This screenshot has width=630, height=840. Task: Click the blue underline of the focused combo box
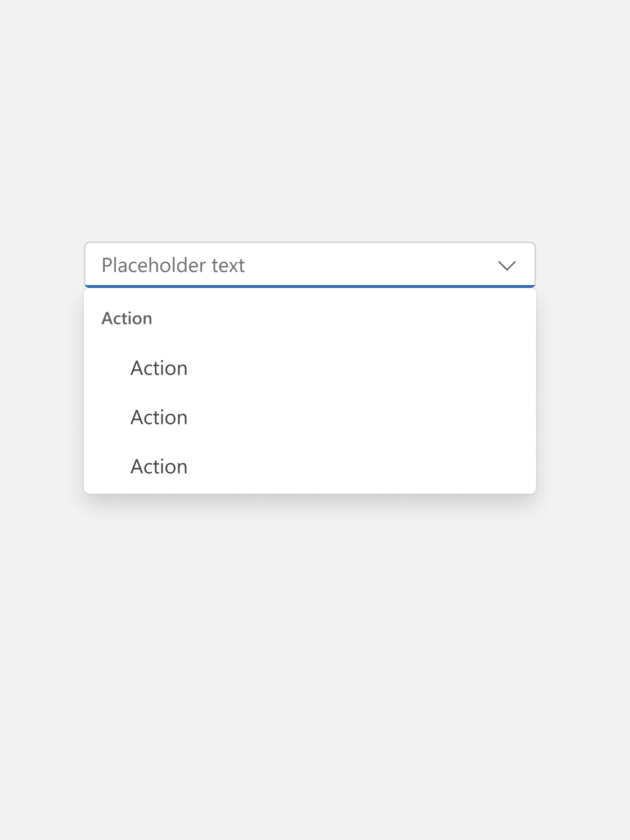pyautogui.click(x=309, y=286)
